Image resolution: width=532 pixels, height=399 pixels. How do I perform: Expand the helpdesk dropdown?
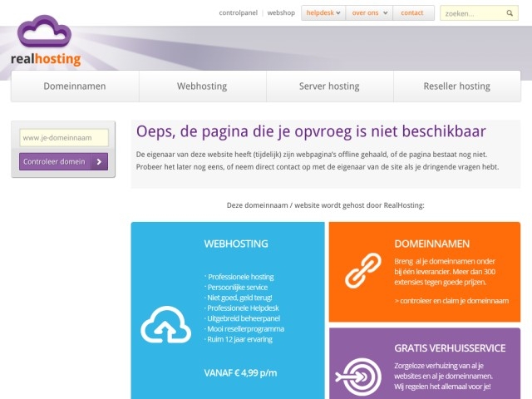323,13
